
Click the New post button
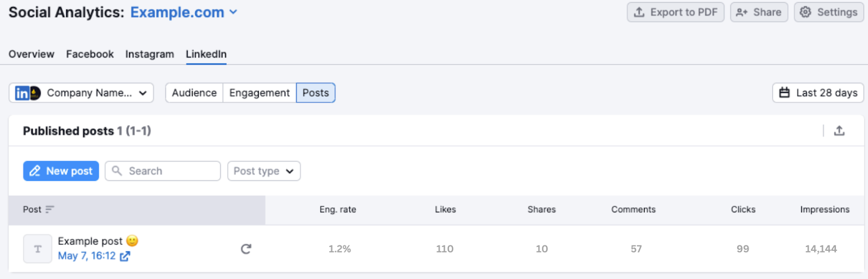pos(61,171)
